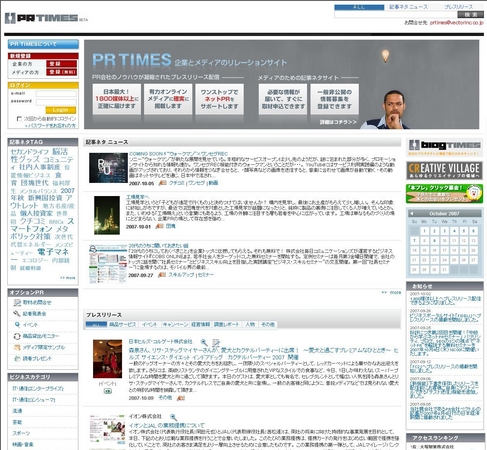This screenshot has height=450, width=487.
Task: Expand more tags in 記事ネタTAG box
Action: coord(68,278)
